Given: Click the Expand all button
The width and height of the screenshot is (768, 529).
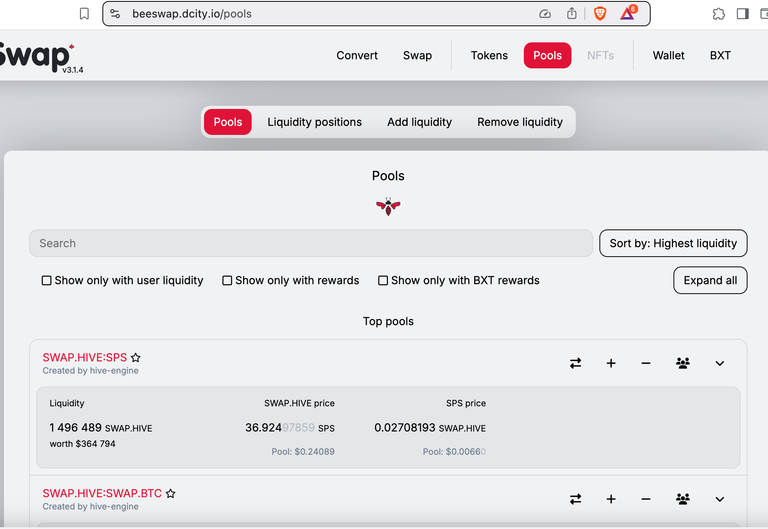Looking at the screenshot, I should pyautogui.click(x=710, y=280).
